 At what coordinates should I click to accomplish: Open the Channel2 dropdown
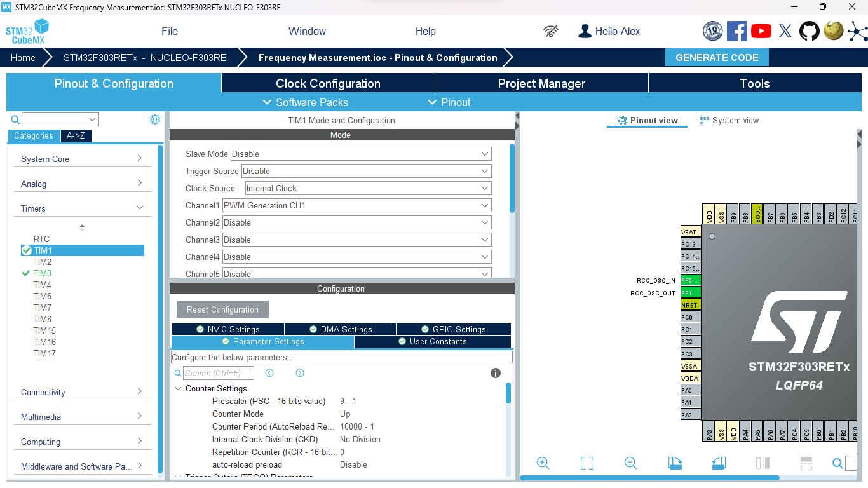(x=356, y=222)
